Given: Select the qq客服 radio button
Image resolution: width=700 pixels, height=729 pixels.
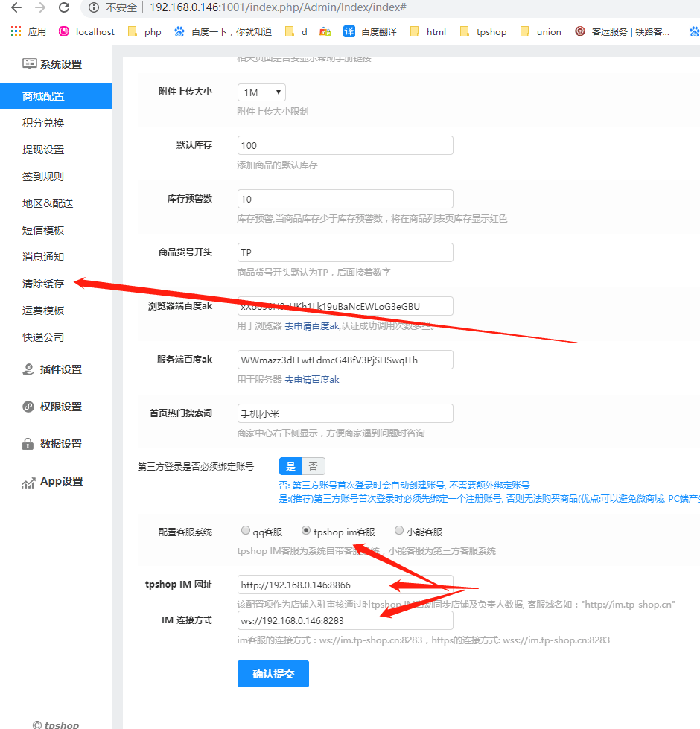Looking at the screenshot, I should 246,530.
